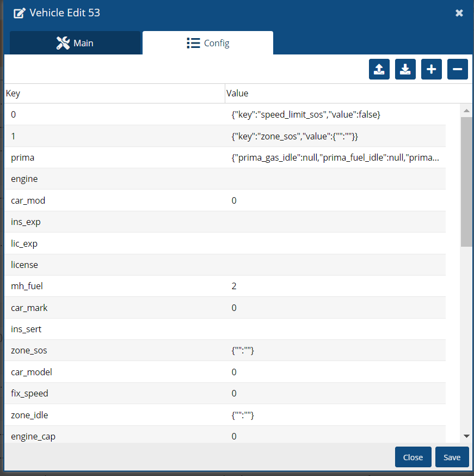Click the upload config icon button
The image size is (474, 476).
[x=379, y=69]
